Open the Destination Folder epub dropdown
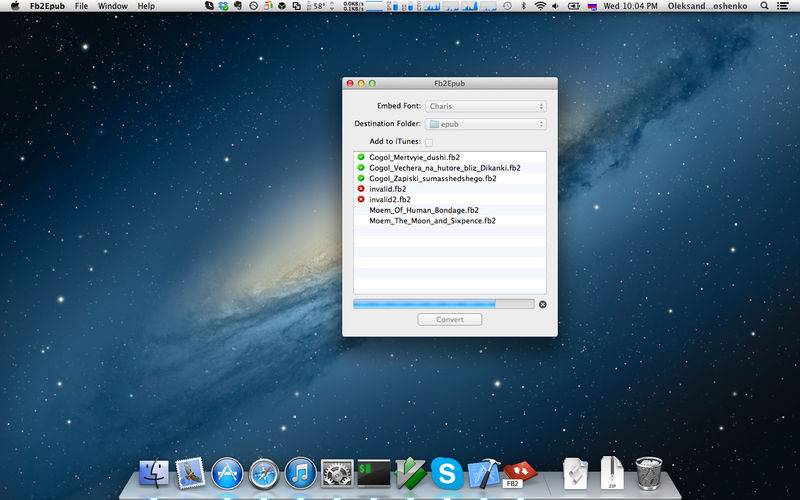The width and height of the screenshot is (800, 500). [x=486, y=124]
